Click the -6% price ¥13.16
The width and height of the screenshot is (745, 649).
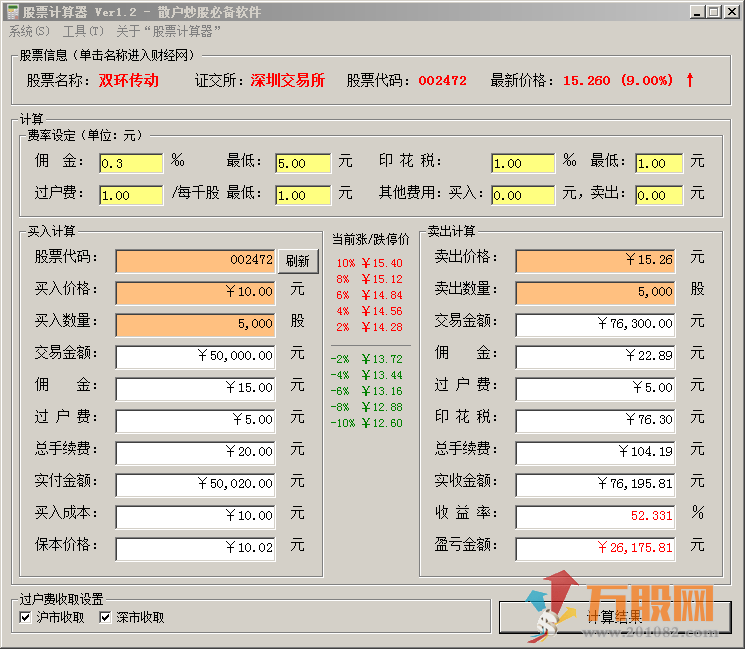click(382, 391)
